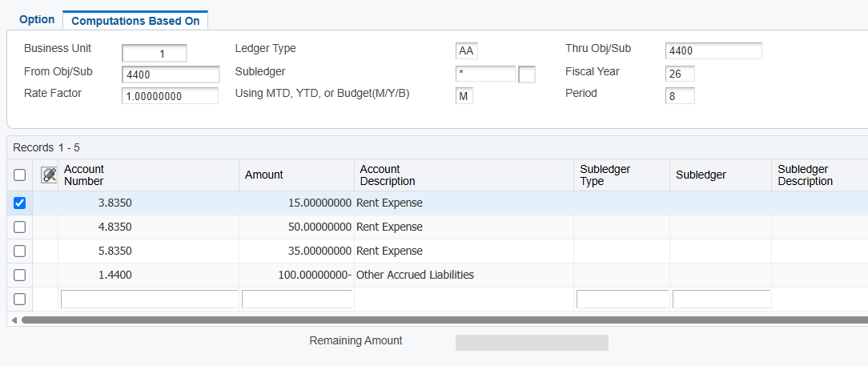
Task: Click the Subledger asterisk field
Action: [485, 74]
